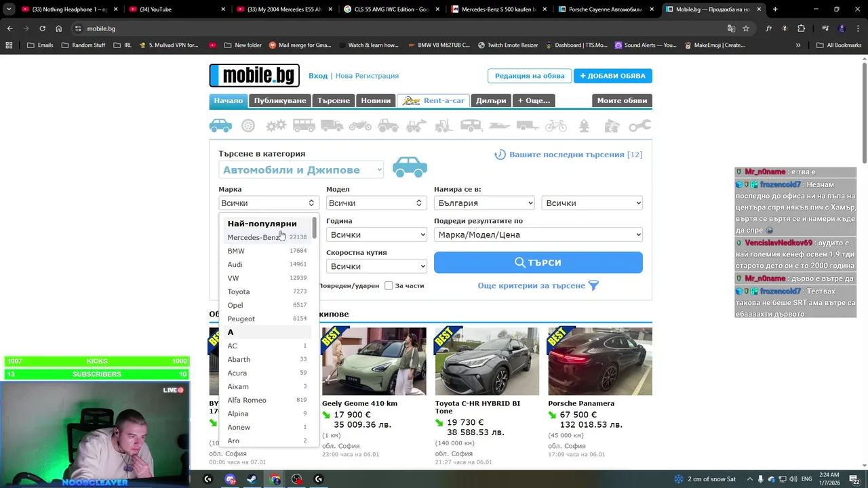Select the boats category icon
Screen dimensions: 868x488
coord(499,125)
